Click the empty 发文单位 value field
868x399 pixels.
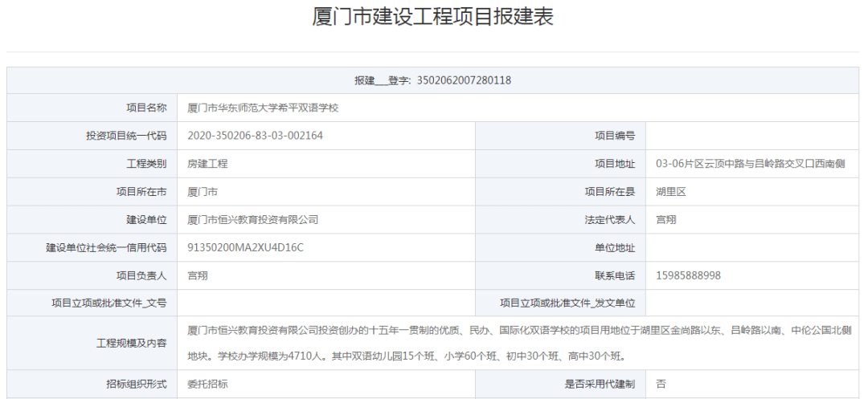(752, 303)
